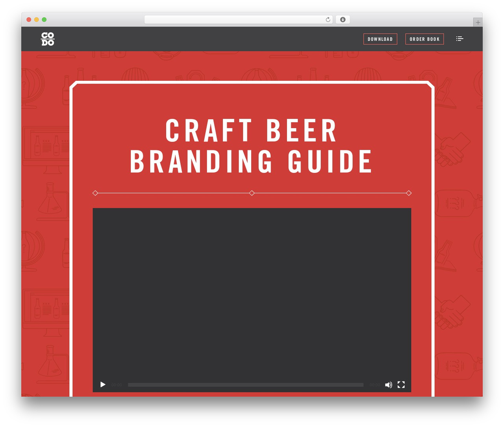
Task: Mute the video volume
Action: point(389,385)
